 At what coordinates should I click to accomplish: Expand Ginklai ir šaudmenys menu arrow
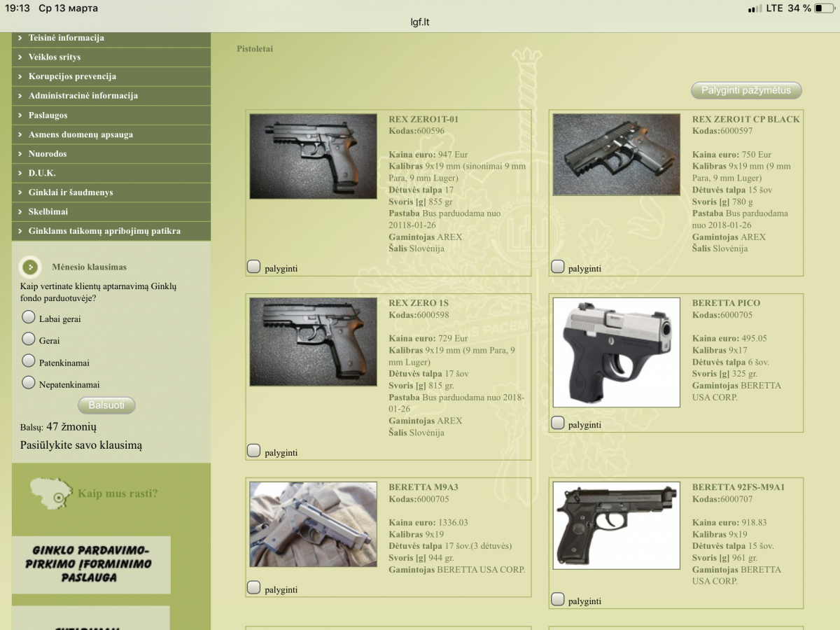pyautogui.click(x=20, y=192)
